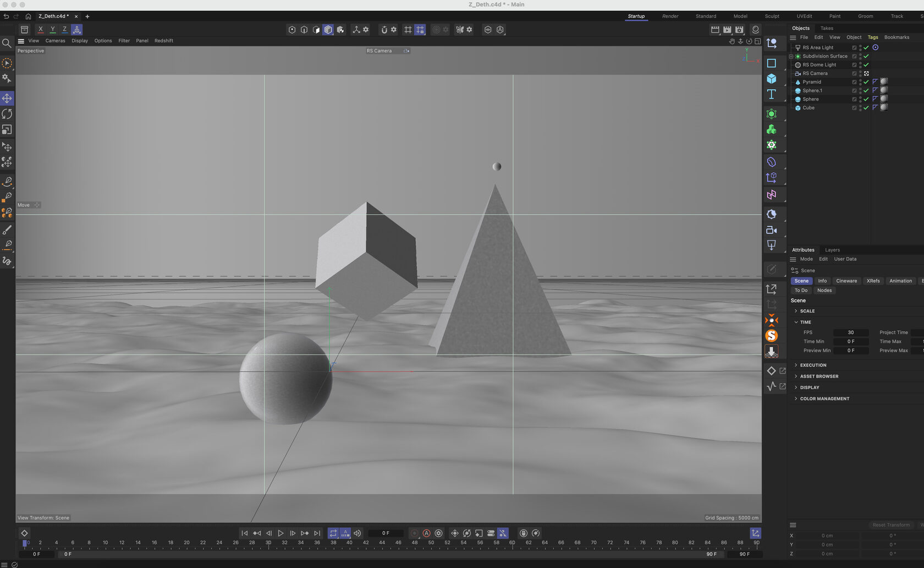Disable the green enable checkmark on Pyramid
Viewport: 924px width, 568px height.
pos(866,81)
